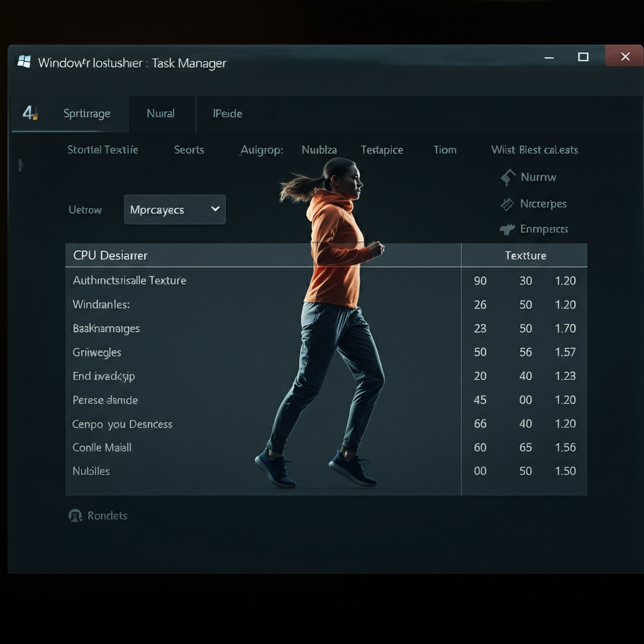Screen dimensions: 644x644
Task: Maximize the Task Manager window
Action: click(583, 57)
